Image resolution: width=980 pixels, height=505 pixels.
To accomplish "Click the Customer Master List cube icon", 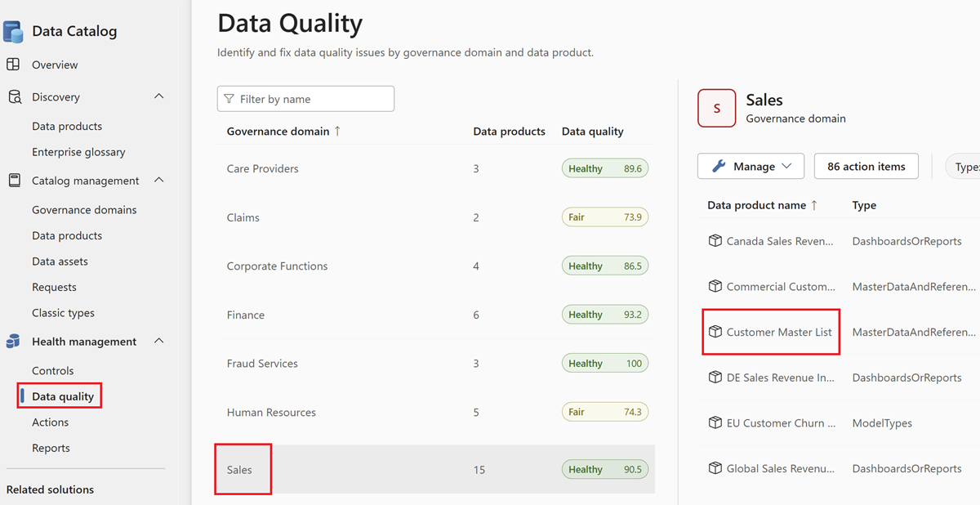I will point(715,332).
